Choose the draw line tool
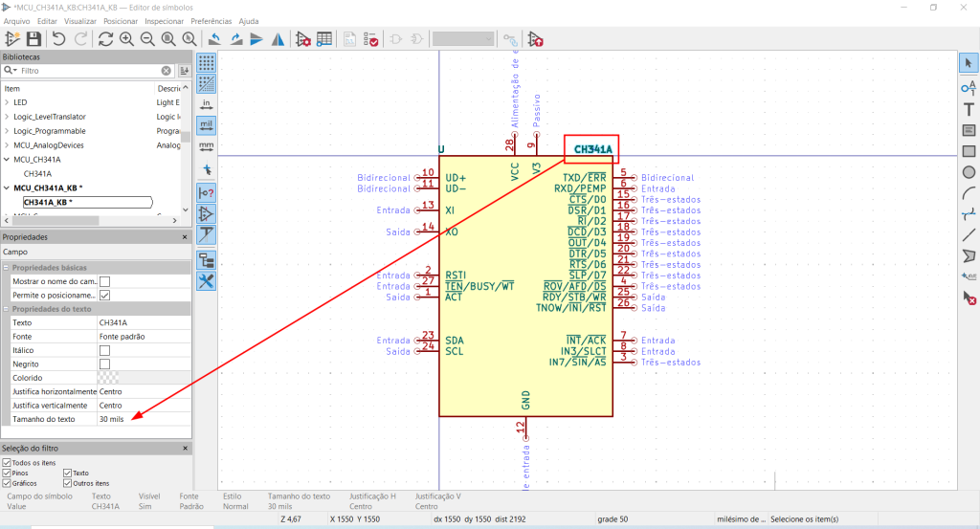The height and width of the screenshot is (529, 980). click(969, 235)
